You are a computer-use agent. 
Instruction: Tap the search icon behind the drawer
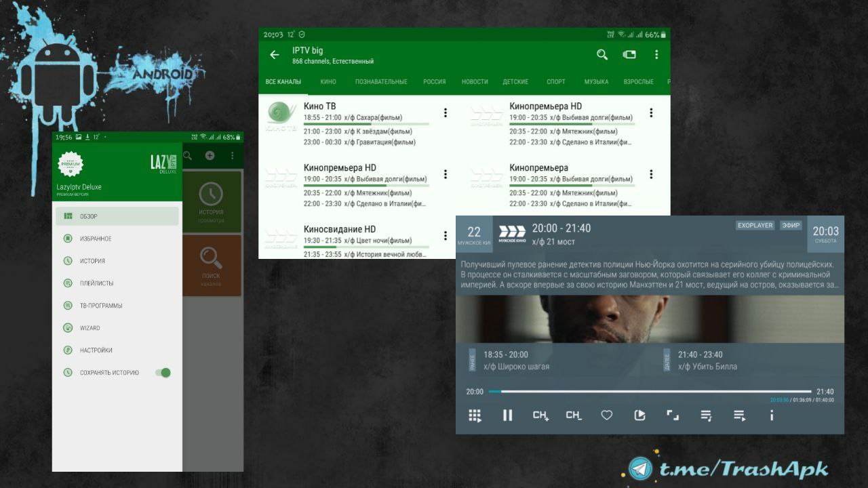(x=188, y=156)
